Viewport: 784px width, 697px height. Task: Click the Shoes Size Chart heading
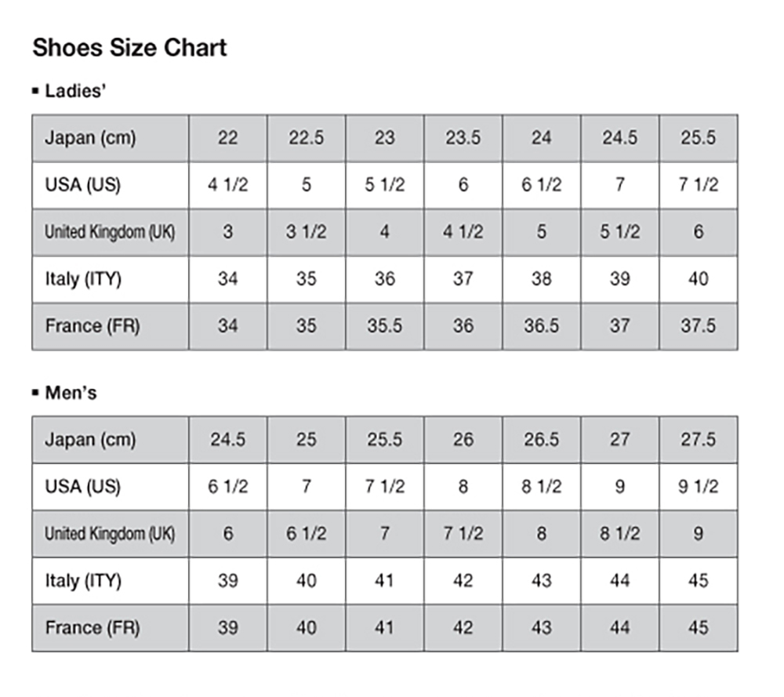(129, 48)
